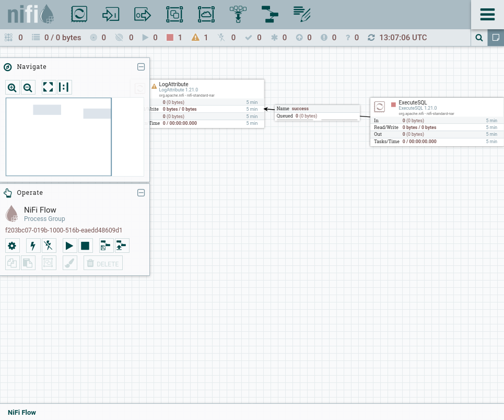This screenshot has width=504, height=420.
Task: Collapse the Operate panel
Action: pyautogui.click(x=141, y=193)
